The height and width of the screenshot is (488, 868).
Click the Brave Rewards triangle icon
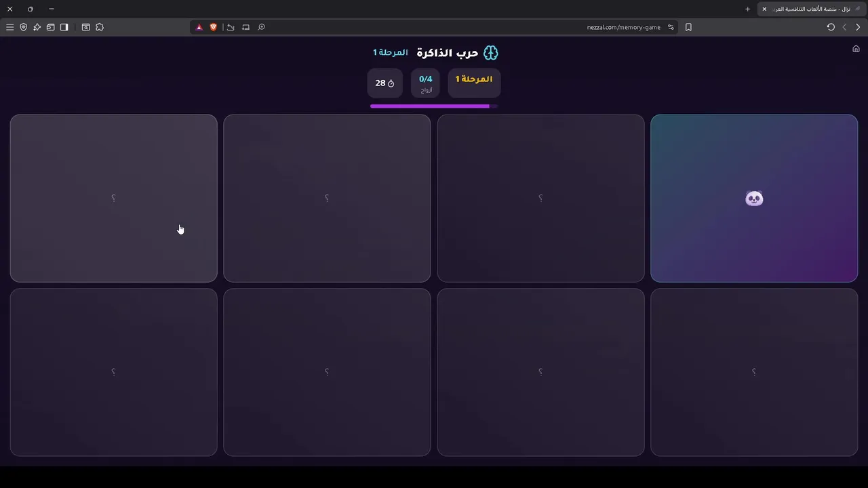[x=199, y=27]
